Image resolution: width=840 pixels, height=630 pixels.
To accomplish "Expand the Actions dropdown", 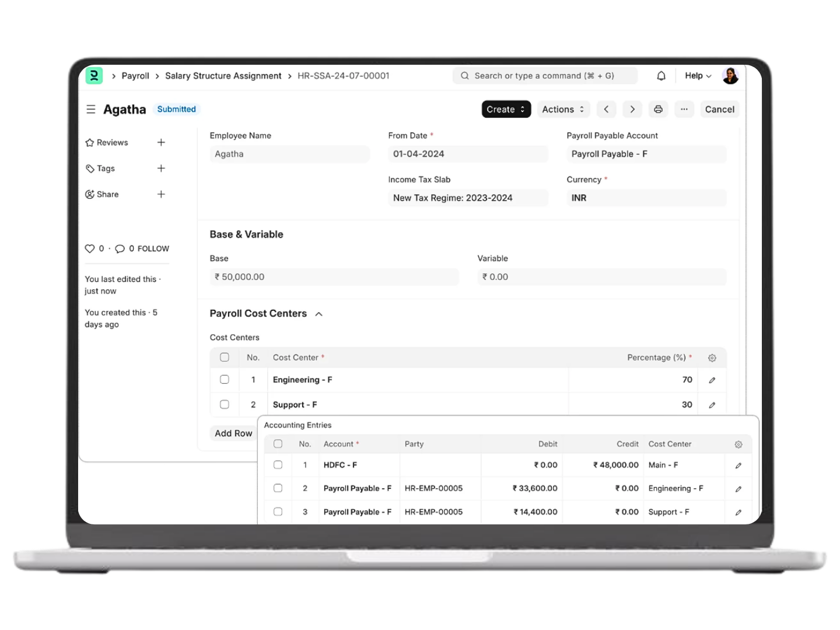I will pyautogui.click(x=562, y=109).
